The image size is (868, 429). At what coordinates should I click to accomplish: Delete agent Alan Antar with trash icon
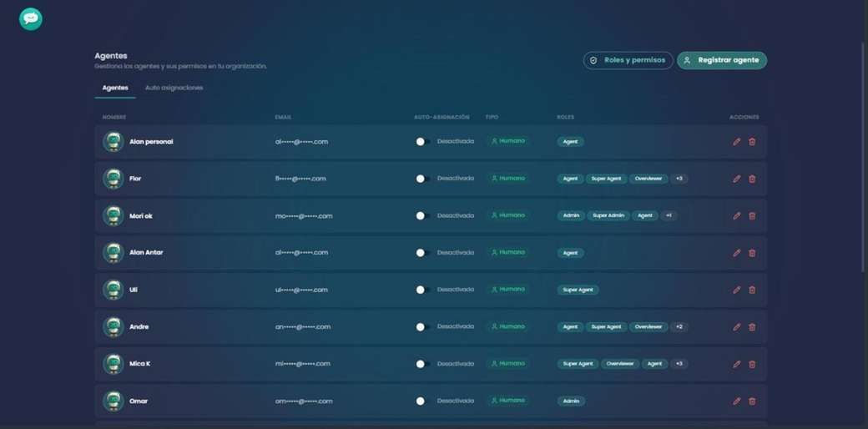(x=752, y=253)
